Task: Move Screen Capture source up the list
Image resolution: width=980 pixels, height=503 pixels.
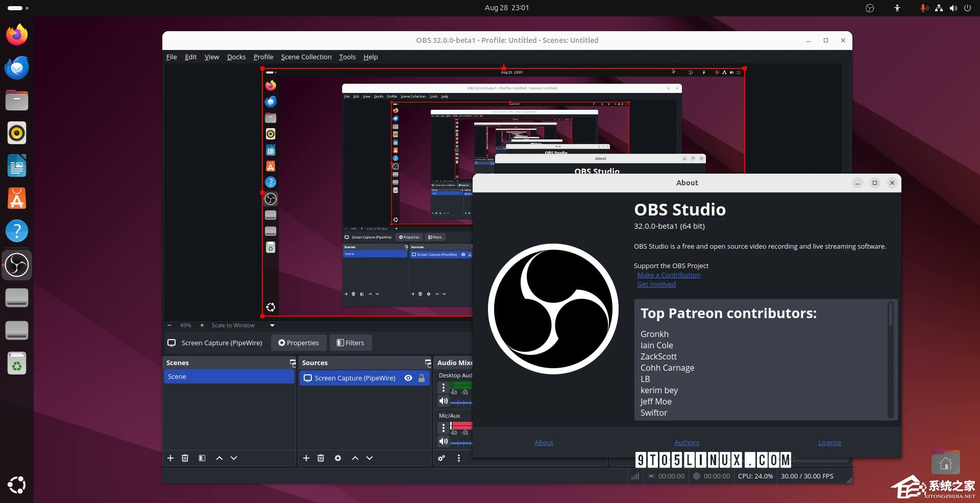Action: tap(355, 458)
